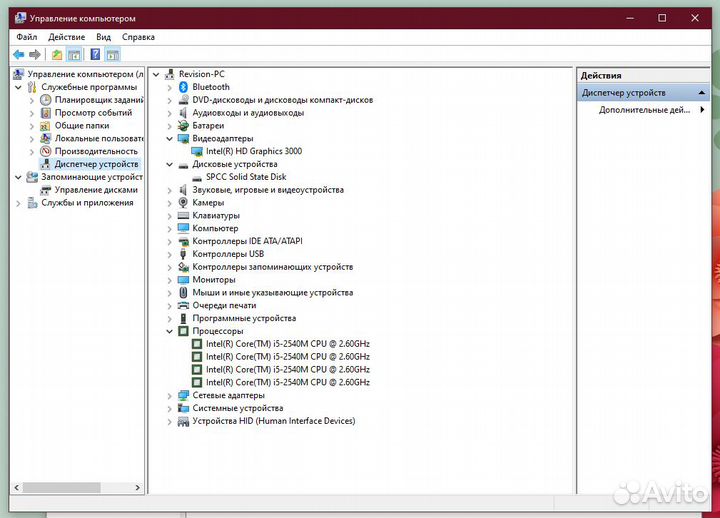This screenshot has width=720, height=518.
Task: Click the Forward arrow toolbar icon
Action: (x=35, y=55)
